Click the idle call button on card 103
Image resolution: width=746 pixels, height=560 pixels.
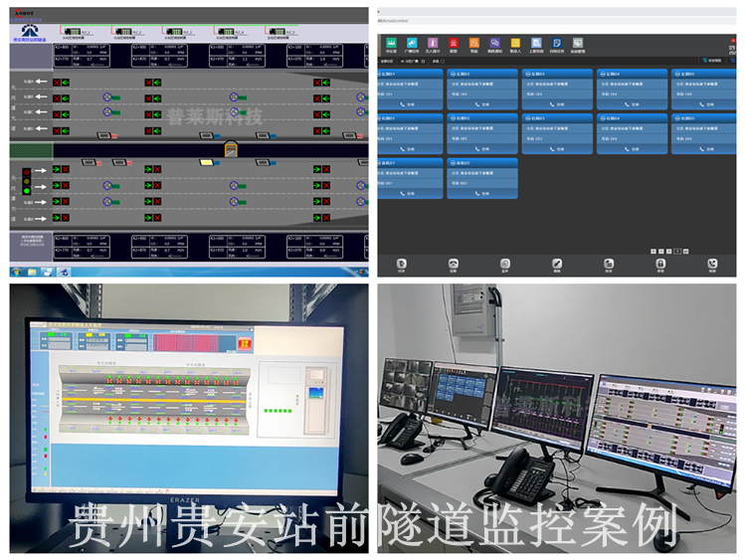[x=557, y=104]
